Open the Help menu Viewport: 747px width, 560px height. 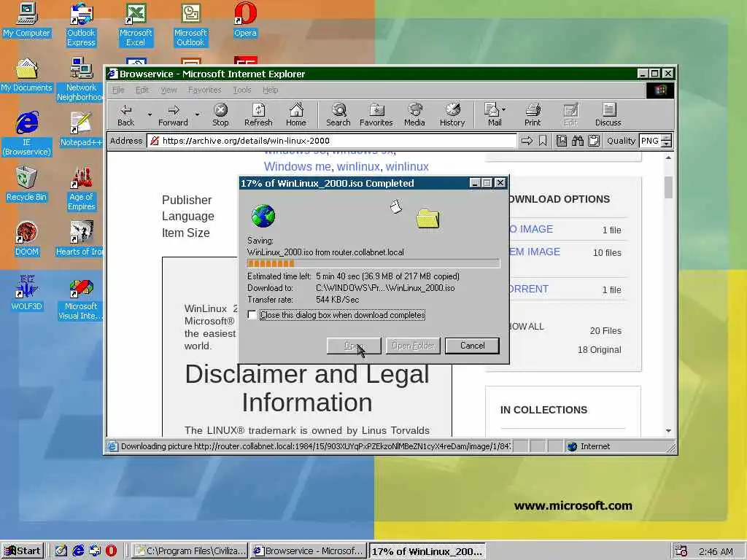[270, 90]
